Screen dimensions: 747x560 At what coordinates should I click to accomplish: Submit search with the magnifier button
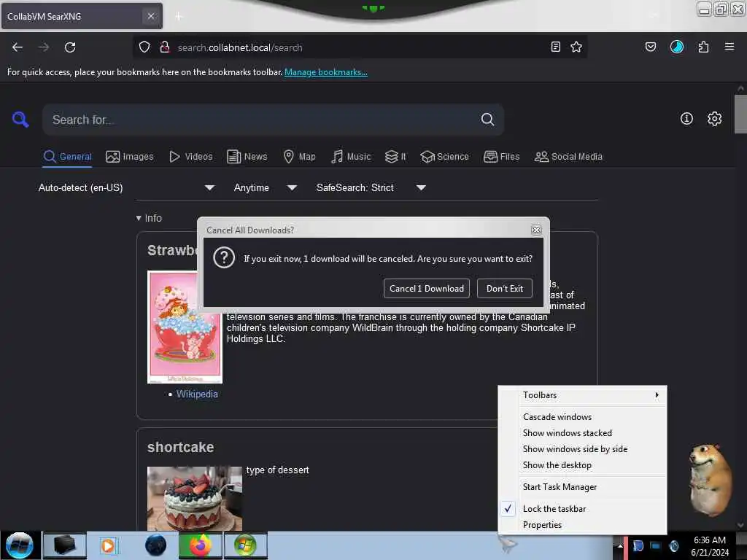pyautogui.click(x=487, y=119)
